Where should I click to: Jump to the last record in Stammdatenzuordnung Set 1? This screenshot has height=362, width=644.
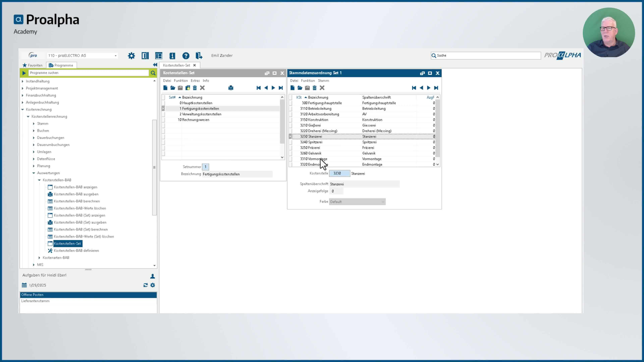(436, 88)
